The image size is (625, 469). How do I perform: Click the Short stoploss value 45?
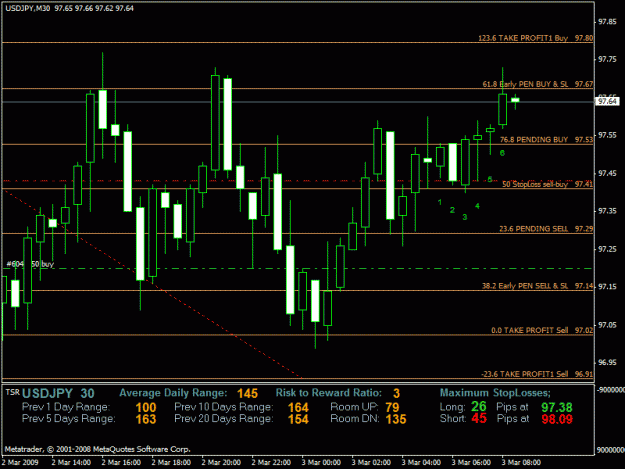pyautogui.click(x=479, y=418)
